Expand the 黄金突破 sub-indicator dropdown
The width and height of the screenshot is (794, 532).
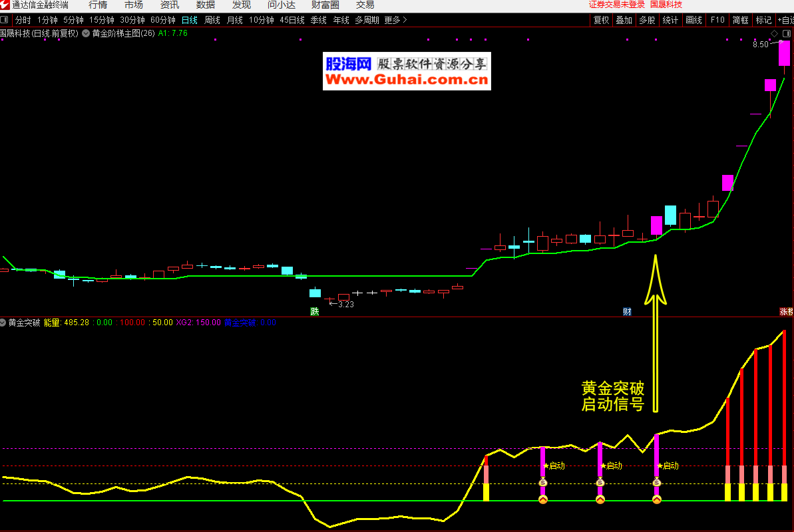(3, 323)
